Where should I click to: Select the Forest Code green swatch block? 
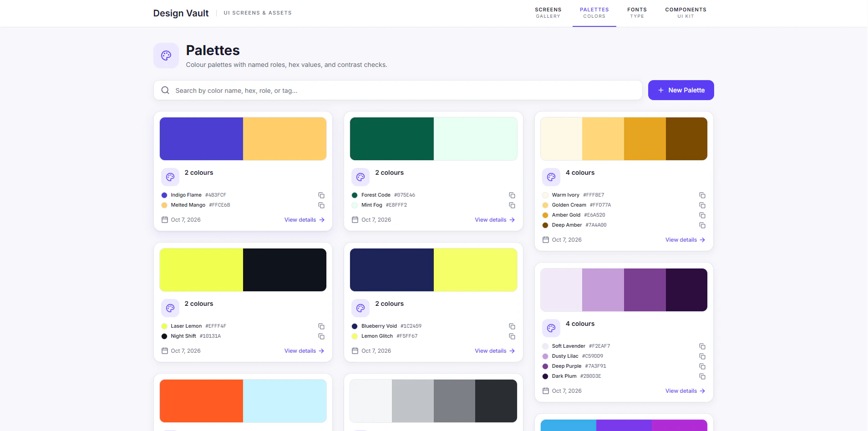tap(392, 139)
